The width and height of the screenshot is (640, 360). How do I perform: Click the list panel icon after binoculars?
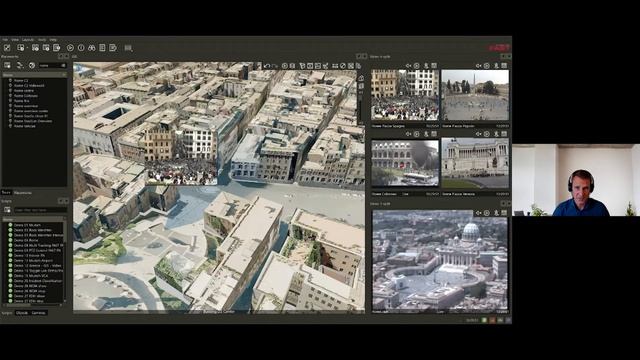click(102, 48)
